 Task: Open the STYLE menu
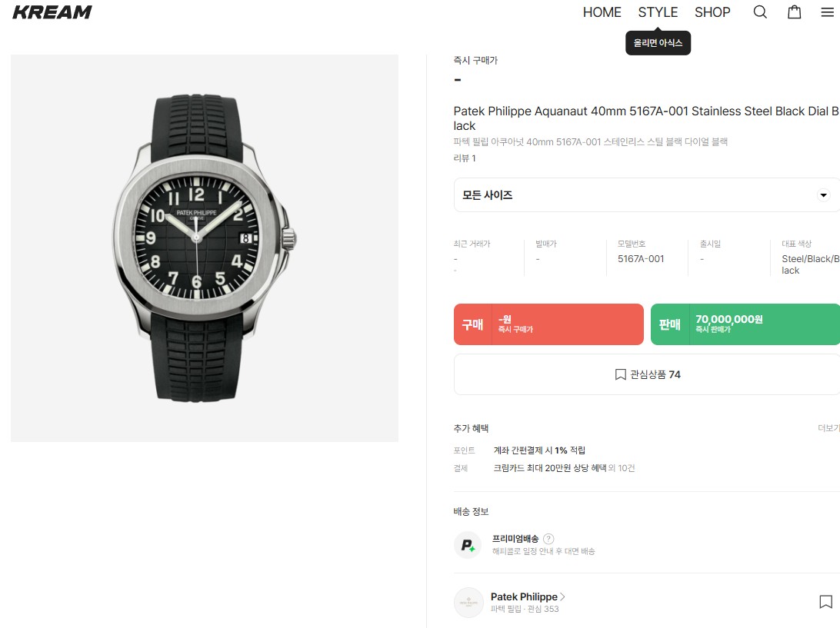coord(658,12)
